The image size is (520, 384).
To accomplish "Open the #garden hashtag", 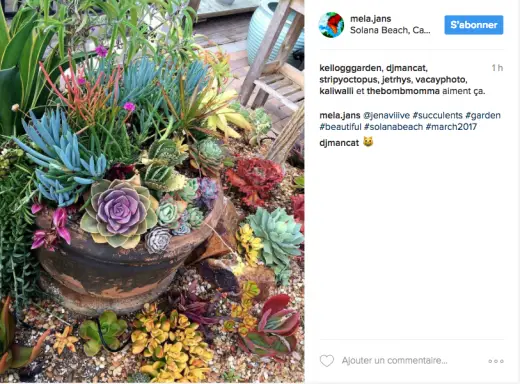I will click(x=483, y=116).
